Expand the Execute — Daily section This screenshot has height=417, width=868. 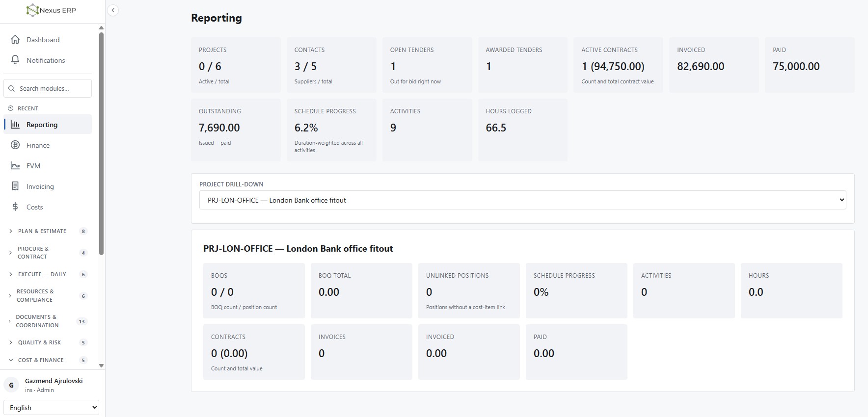47,274
